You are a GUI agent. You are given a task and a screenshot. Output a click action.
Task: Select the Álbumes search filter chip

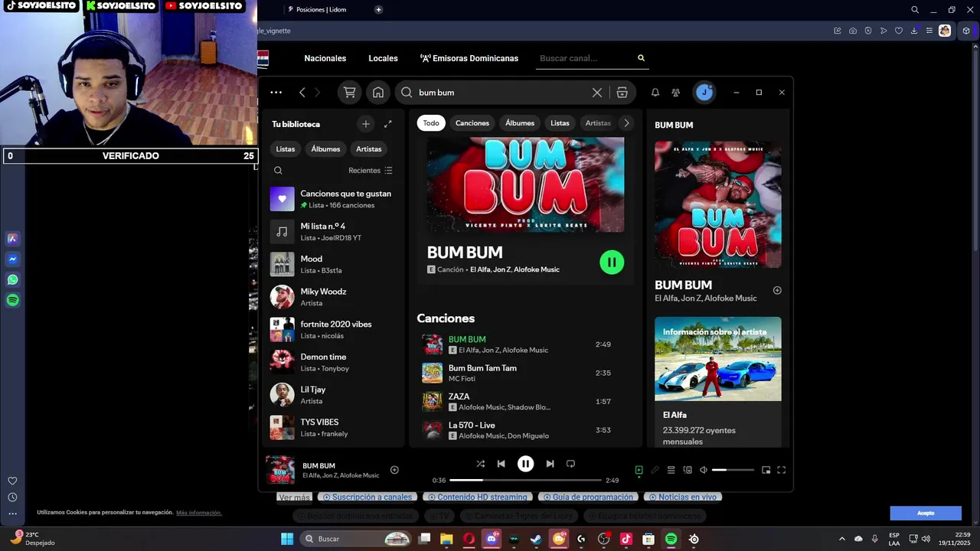520,123
